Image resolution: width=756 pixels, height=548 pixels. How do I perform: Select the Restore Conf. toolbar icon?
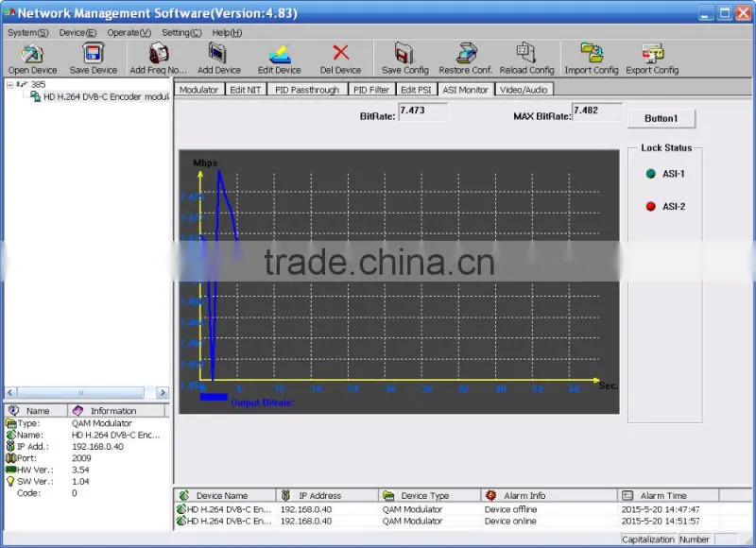pos(466,59)
